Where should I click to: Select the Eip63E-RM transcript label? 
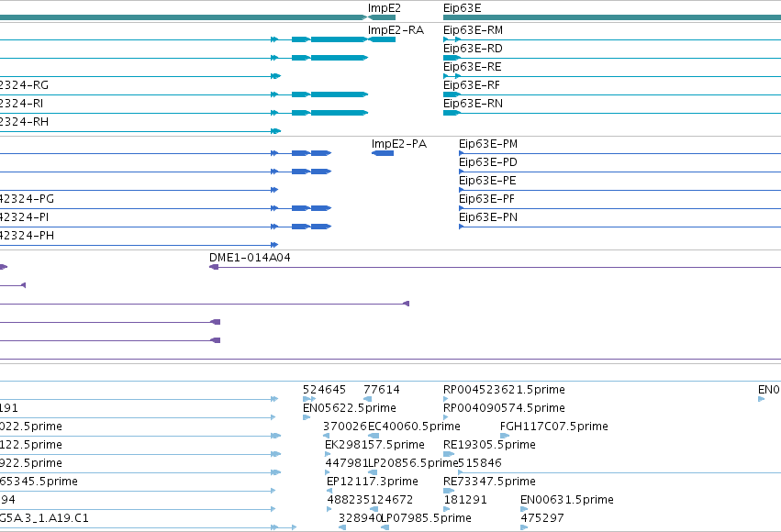coord(473,30)
